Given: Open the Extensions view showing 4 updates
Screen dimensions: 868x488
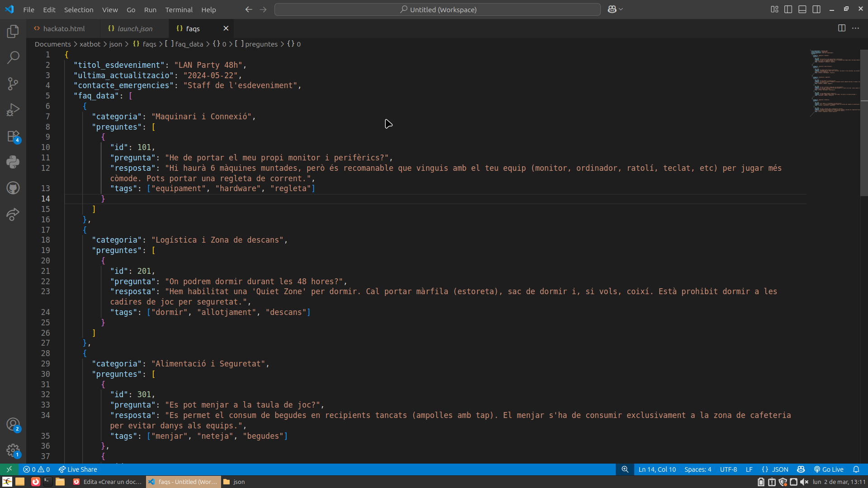Looking at the screenshot, I should [13, 136].
